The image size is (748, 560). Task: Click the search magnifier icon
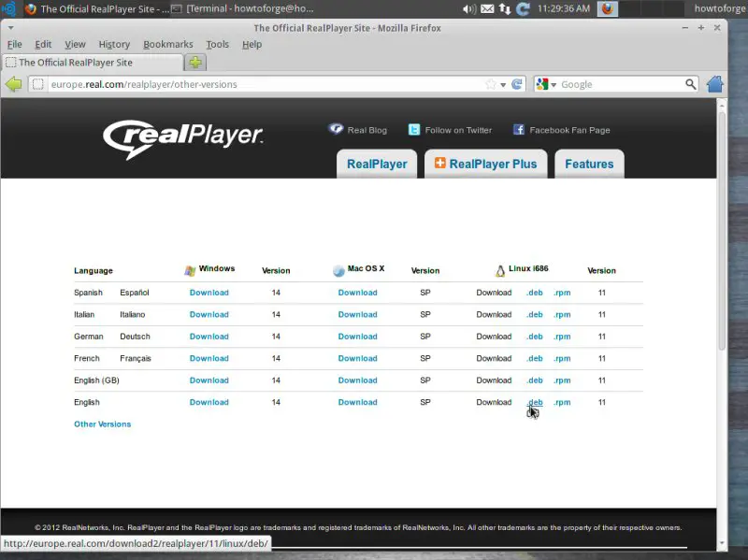pyautogui.click(x=690, y=84)
